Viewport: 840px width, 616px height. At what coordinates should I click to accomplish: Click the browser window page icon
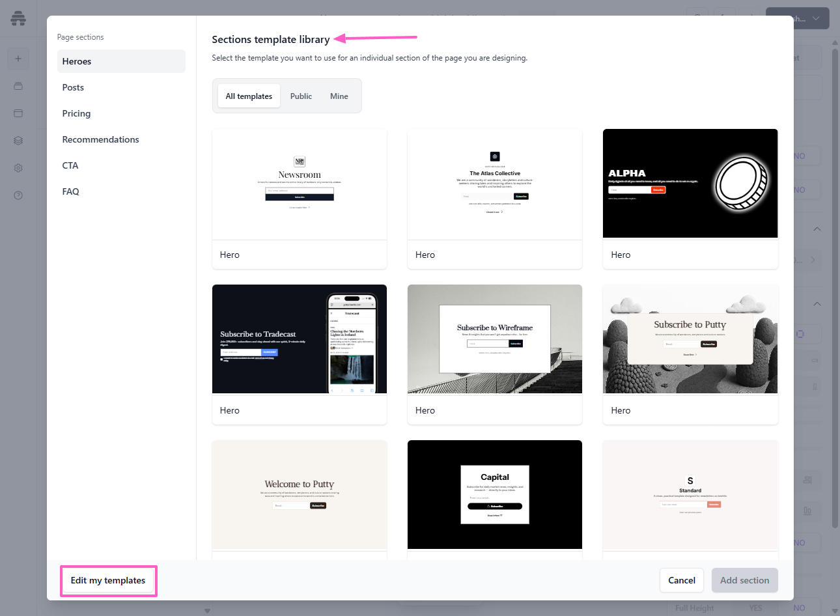18,113
